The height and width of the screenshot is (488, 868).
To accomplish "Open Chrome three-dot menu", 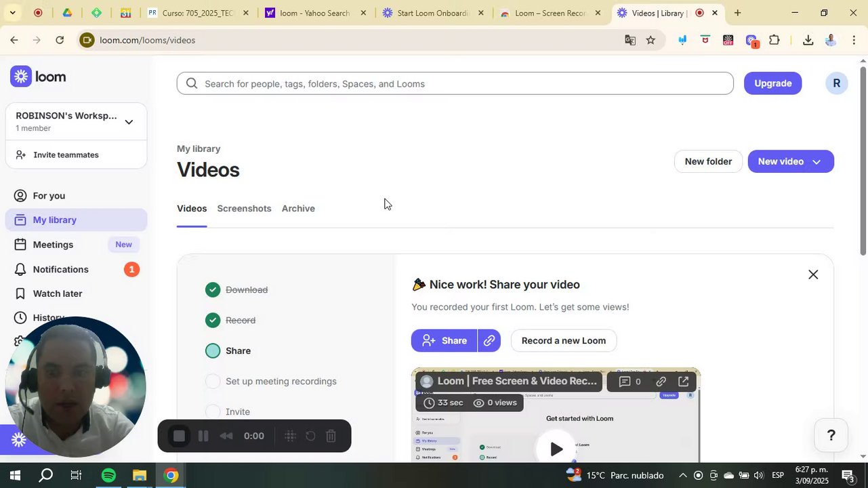I will (x=854, y=40).
